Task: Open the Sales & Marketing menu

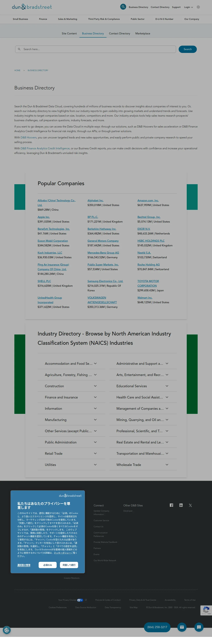Action: pyautogui.click(x=67, y=19)
